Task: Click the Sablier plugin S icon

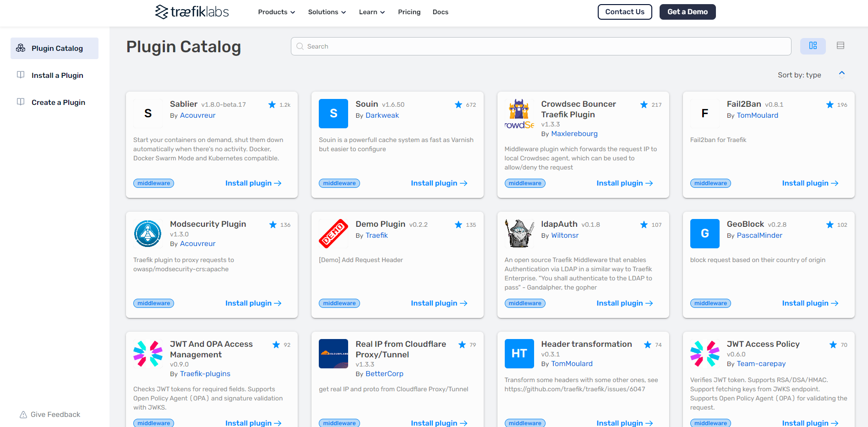Action: point(148,114)
